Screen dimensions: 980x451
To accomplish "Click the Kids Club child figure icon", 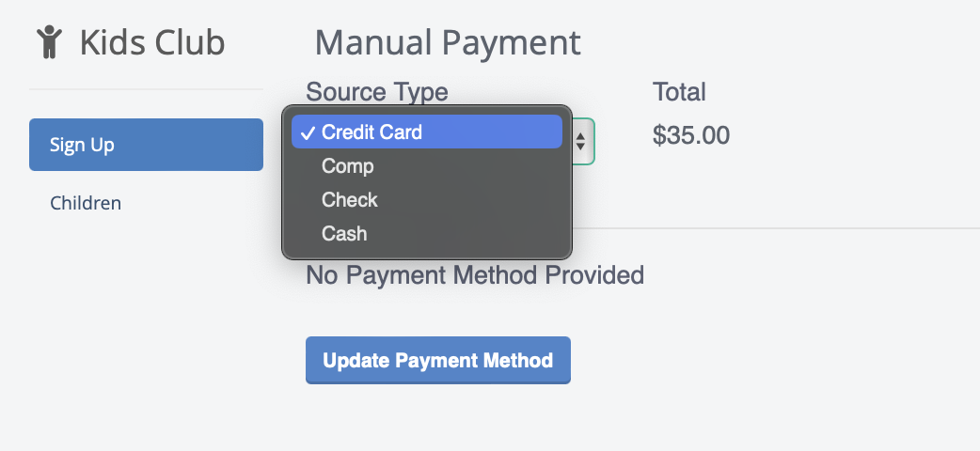I will pos(49,42).
